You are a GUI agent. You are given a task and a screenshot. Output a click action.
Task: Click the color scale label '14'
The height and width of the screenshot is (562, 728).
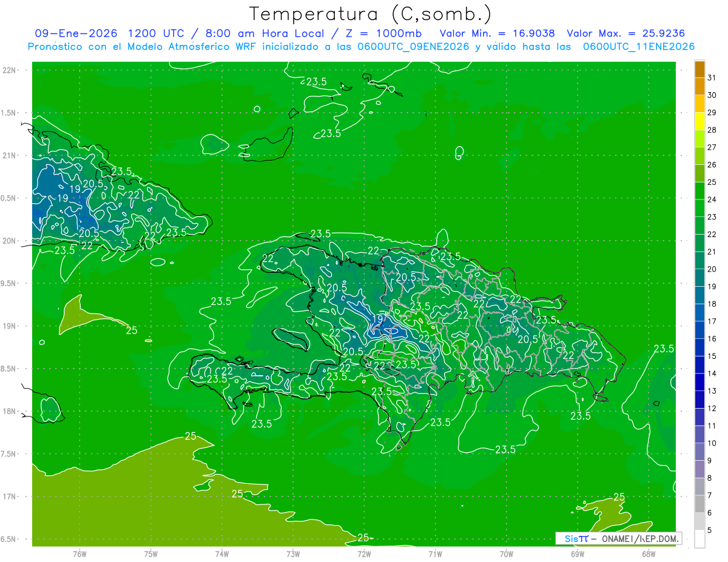pos(712,373)
